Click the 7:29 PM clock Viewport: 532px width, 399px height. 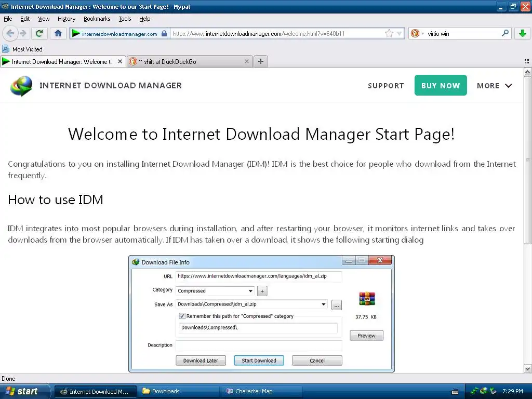[513, 391]
